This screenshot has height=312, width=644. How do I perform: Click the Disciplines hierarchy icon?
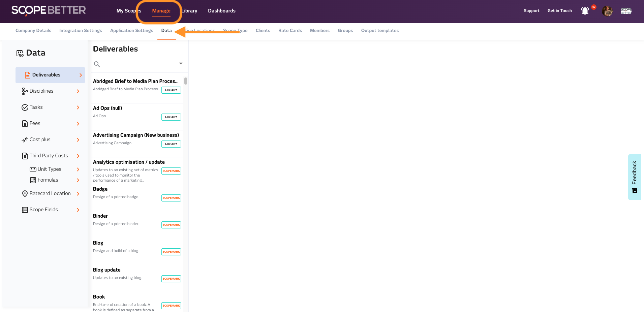point(25,91)
